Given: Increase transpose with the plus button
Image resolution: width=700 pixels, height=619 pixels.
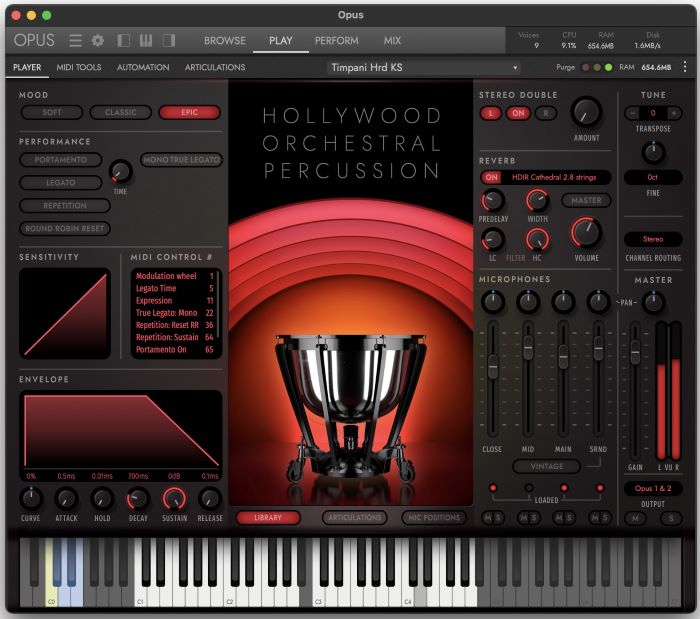Looking at the screenshot, I should point(674,113).
